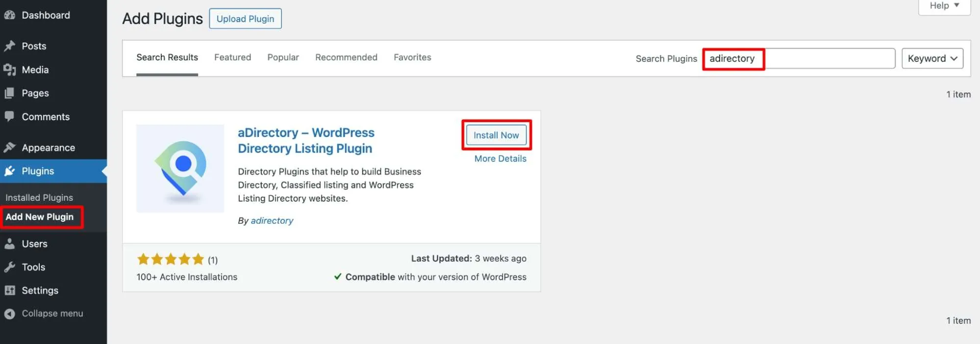Click the aDirectory plugin logo thumbnail

[180, 168]
